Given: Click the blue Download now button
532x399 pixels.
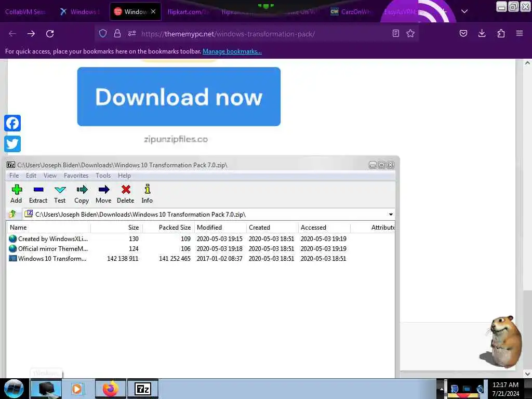Looking at the screenshot, I should point(179,97).
